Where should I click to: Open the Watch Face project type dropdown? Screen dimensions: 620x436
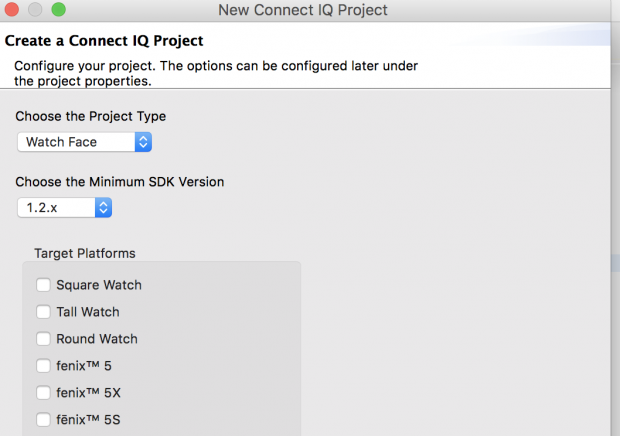[84, 142]
